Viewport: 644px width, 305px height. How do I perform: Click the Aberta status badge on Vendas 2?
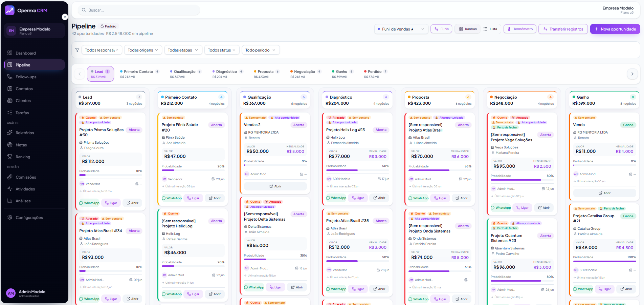[x=298, y=125]
